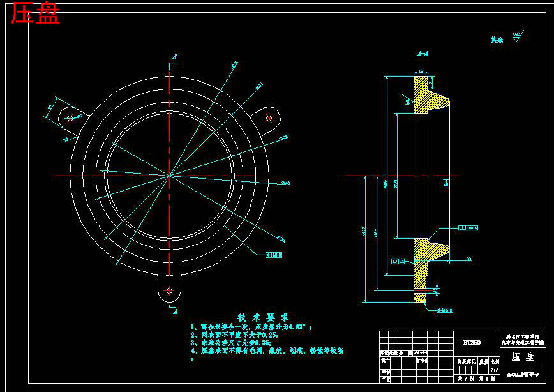Select the upper hatched section of the A-A view
The image size is (554, 392).
click(x=428, y=95)
